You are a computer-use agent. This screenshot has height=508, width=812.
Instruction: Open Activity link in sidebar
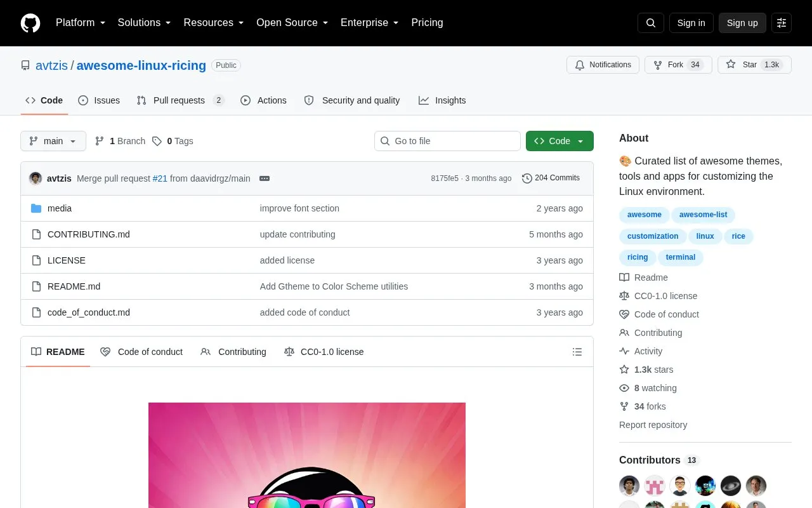click(x=641, y=351)
